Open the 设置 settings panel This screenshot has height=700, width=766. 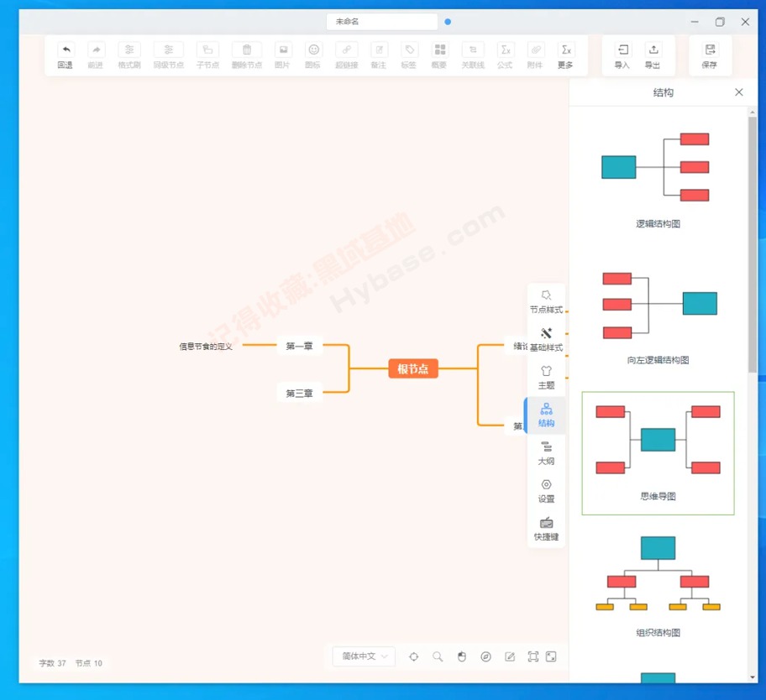[546, 491]
